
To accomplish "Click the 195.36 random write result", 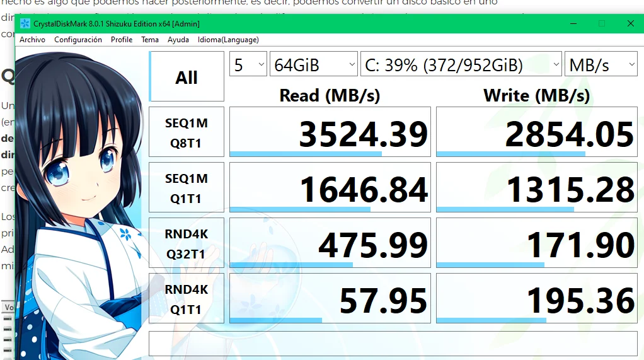I will (537, 298).
